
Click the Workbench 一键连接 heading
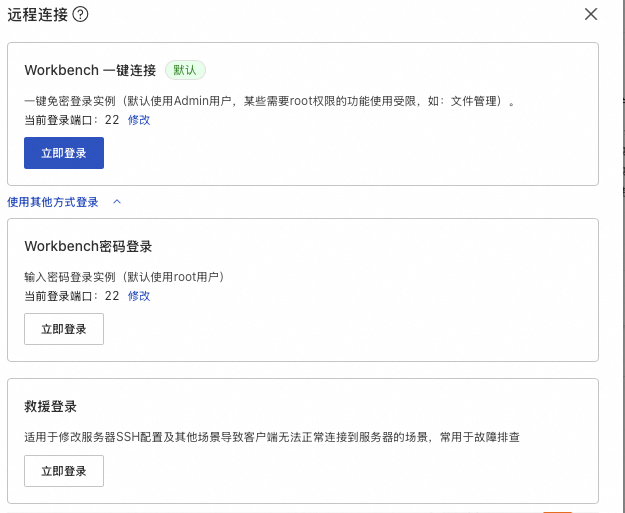click(x=90, y=70)
